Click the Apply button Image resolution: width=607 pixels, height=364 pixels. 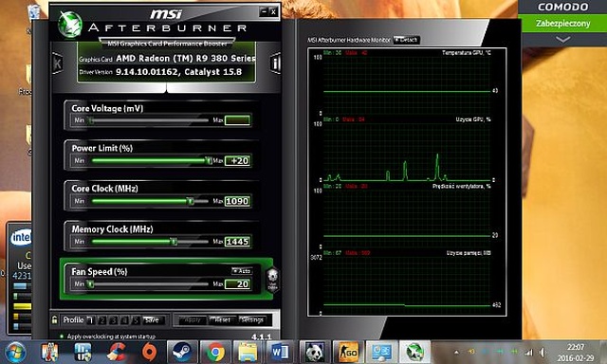click(193, 319)
